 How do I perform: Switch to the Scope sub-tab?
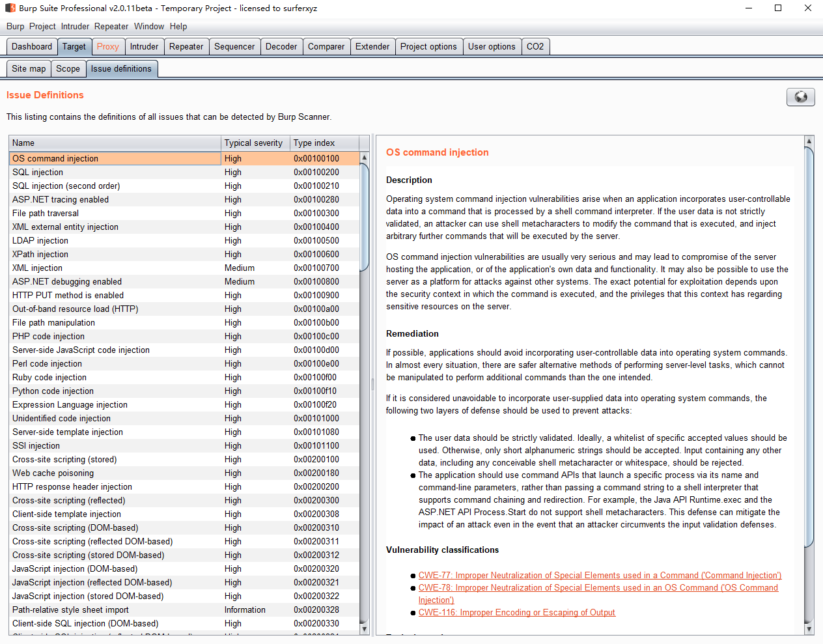point(68,69)
